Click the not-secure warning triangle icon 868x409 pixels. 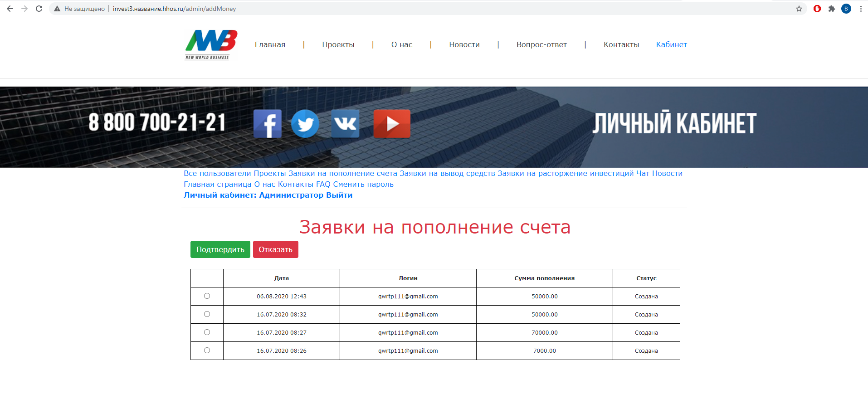(57, 9)
